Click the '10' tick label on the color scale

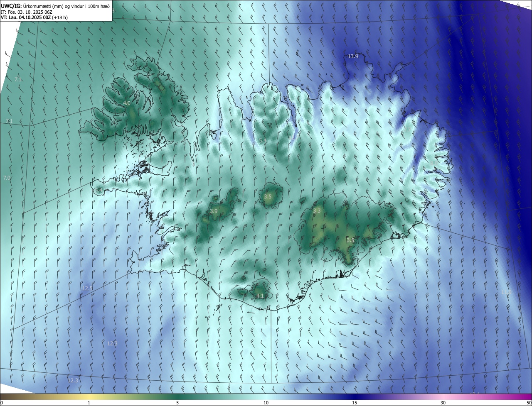[266, 403]
